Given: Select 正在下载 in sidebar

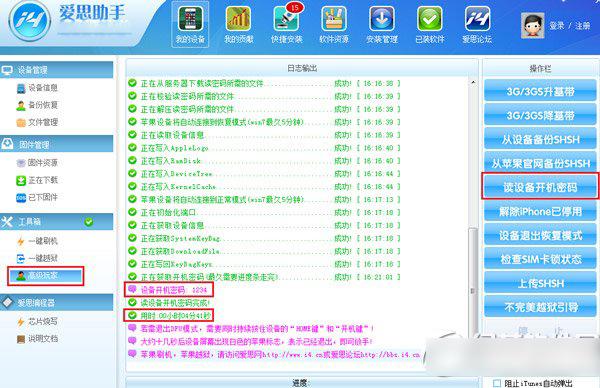Looking at the screenshot, I should point(38,180).
